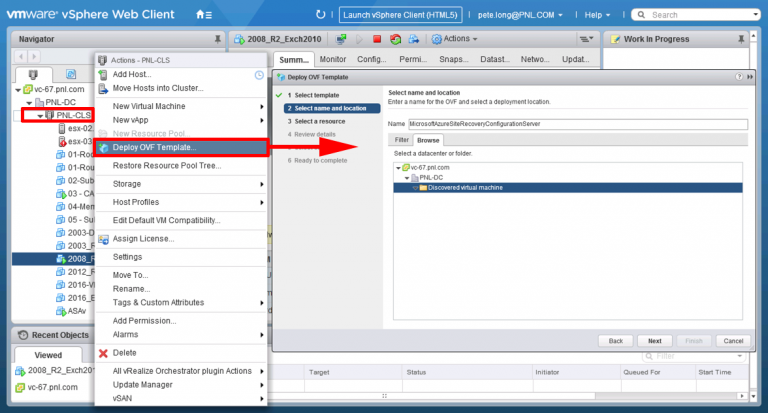The image size is (768, 413).
Task: Click the OVF Name input field
Action: [x=578, y=124]
